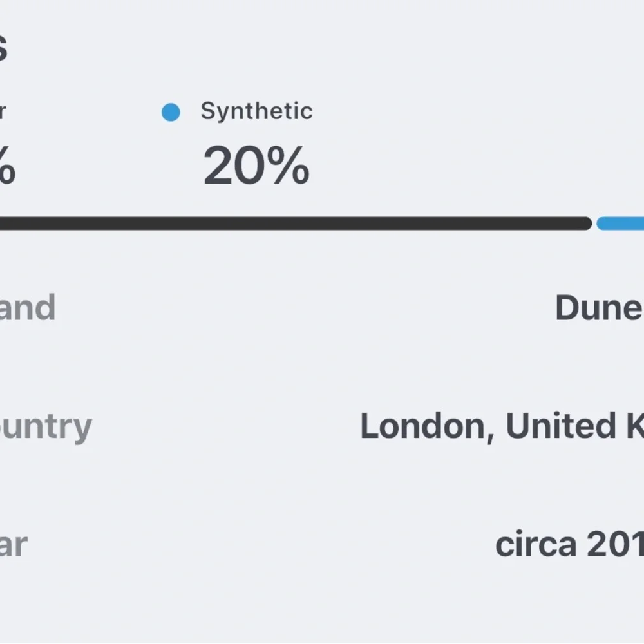
Task: Click the cut-off legend label left of Synthetic
Action: coord(3,111)
